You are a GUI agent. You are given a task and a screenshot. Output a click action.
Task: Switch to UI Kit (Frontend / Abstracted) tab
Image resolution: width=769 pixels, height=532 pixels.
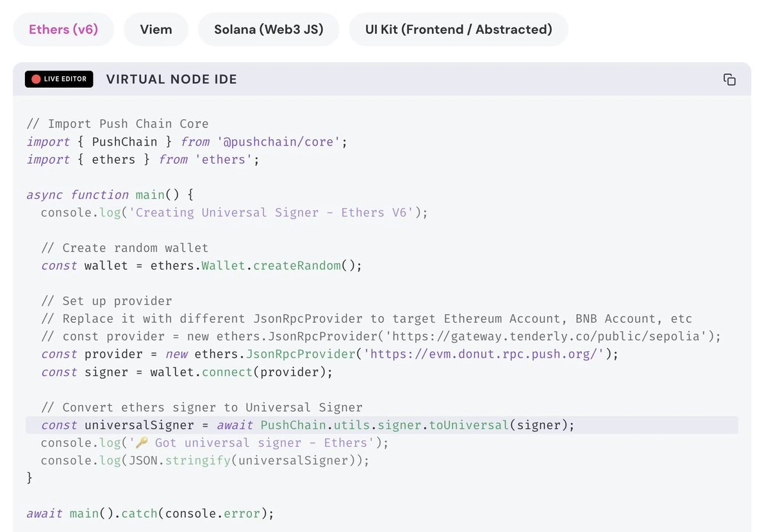point(458,29)
